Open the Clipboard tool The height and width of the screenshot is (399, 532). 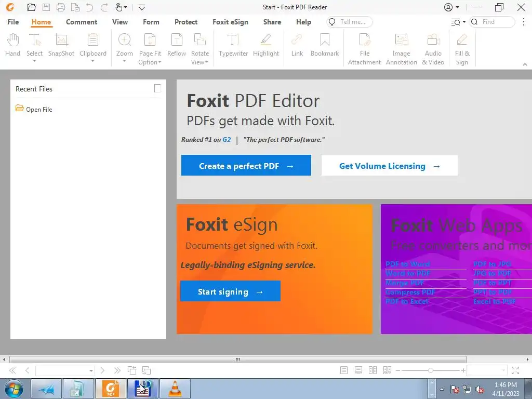point(92,45)
